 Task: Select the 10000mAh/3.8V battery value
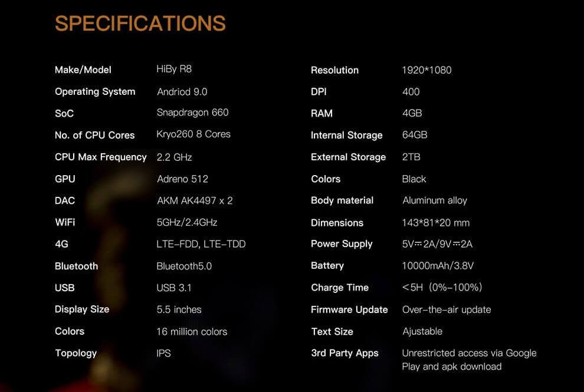click(438, 266)
